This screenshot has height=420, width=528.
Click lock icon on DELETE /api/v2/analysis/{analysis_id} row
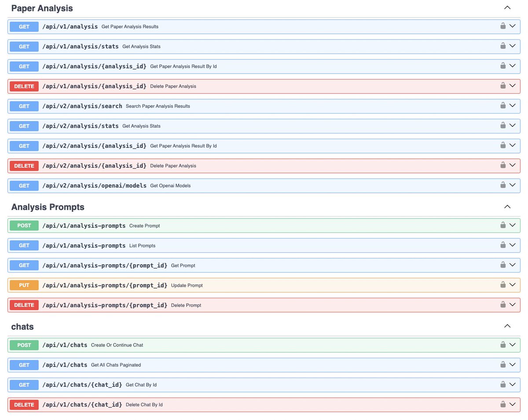click(x=503, y=165)
